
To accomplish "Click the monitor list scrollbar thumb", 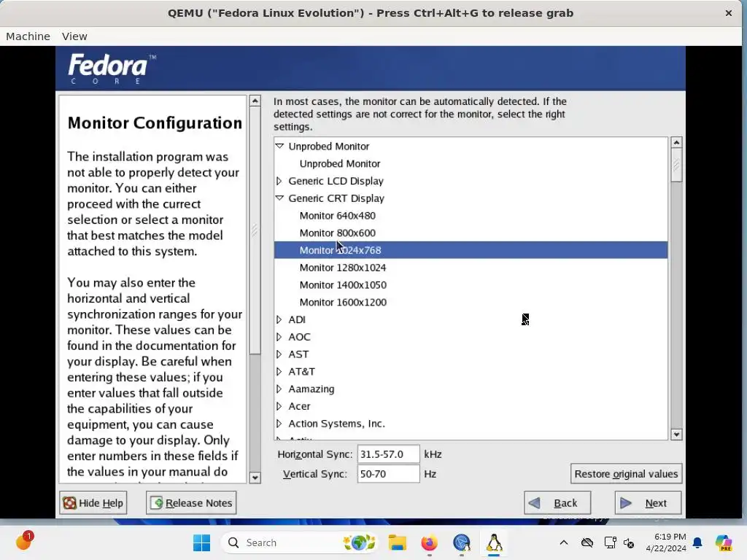I will (x=676, y=165).
